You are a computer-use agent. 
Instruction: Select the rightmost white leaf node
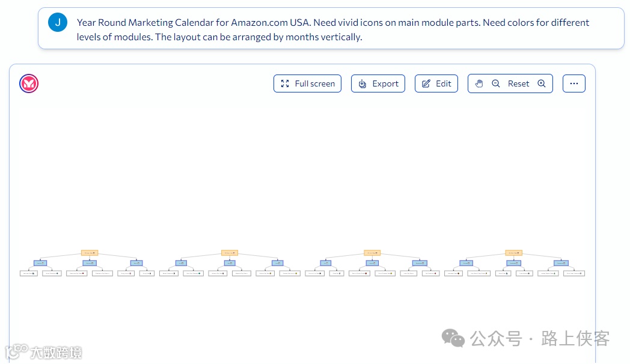pyautogui.click(x=574, y=273)
